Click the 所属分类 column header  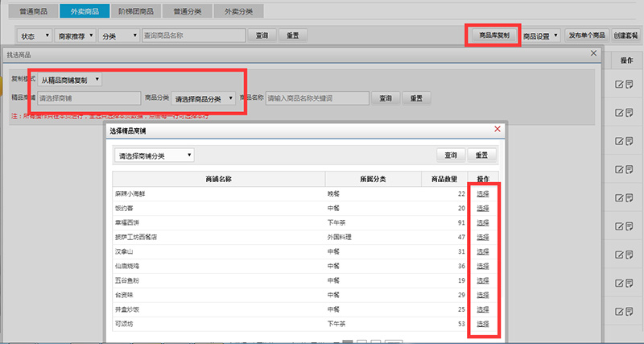click(x=373, y=179)
